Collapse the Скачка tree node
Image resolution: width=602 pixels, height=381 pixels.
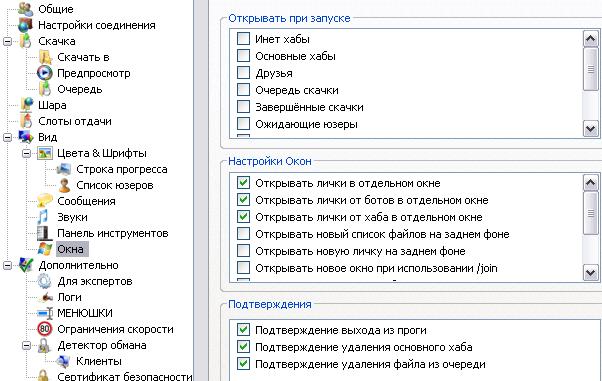7,41
